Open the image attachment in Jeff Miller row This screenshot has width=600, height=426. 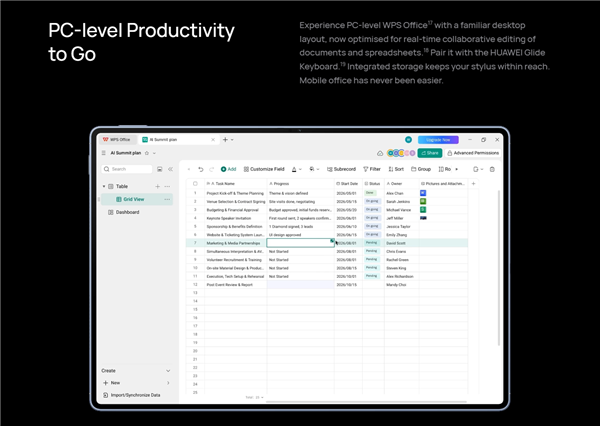tap(423, 218)
